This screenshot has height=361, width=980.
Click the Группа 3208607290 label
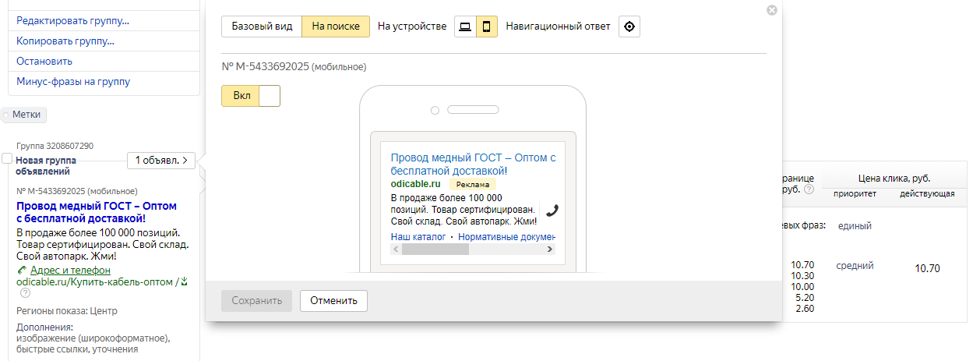tap(55, 146)
